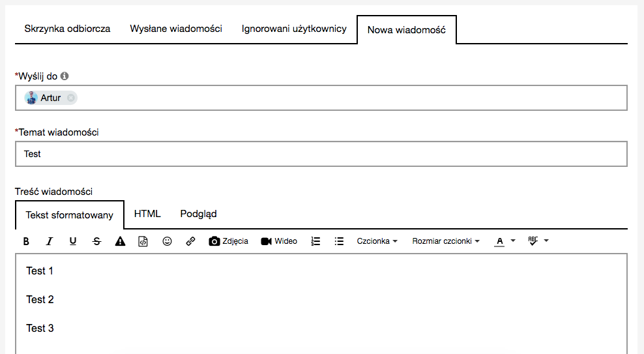Insert a video with Wideo button
Screen dimensions: 644x354
click(x=279, y=241)
